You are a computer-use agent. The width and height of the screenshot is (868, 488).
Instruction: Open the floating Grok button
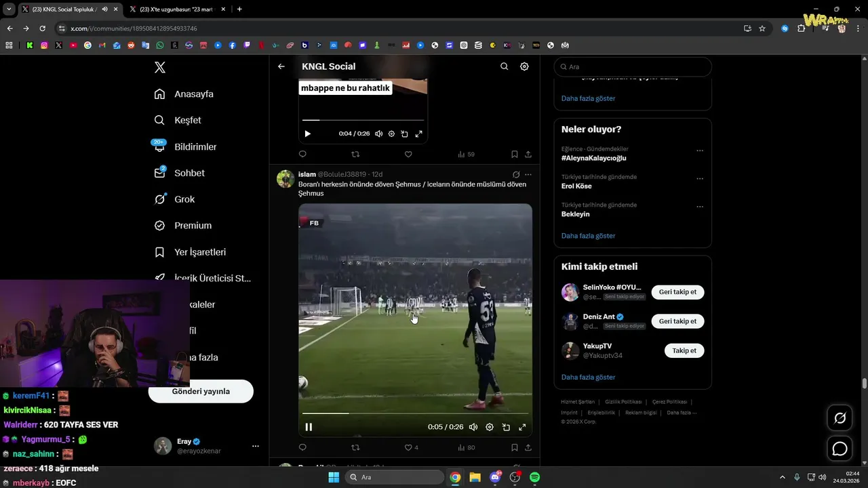pyautogui.click(x=840, y=418)
